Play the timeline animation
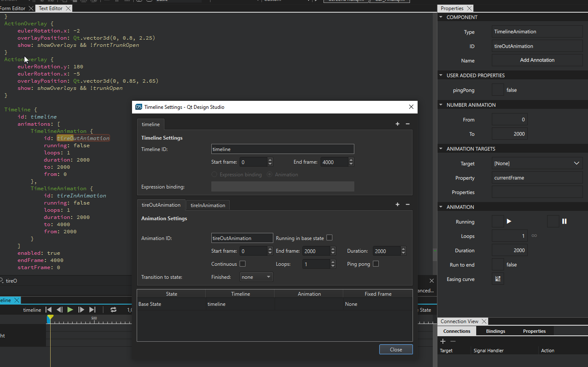The height and width of the screenshot is (367, 588). pyautogui.click(x=70, y=310)
